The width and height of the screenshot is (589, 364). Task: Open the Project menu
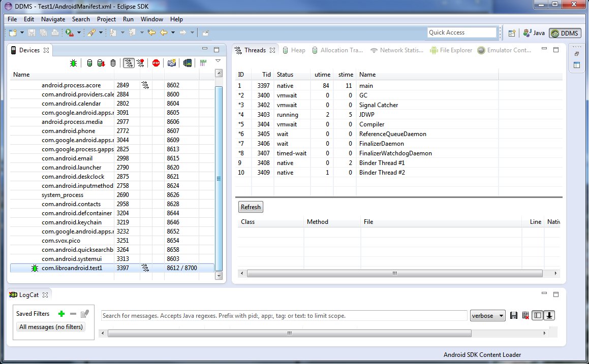[106, 19]
